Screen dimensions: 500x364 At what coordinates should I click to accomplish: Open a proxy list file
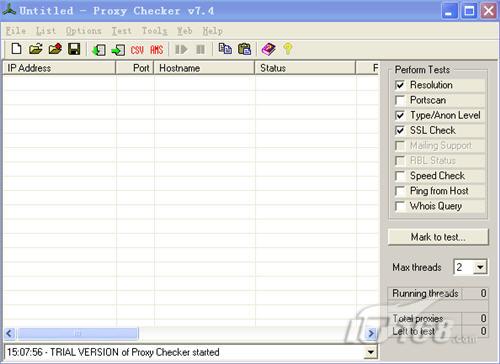click(36, 49)
